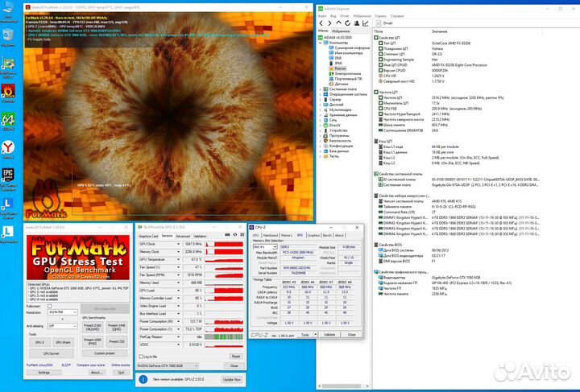This screenshot has width=580, height=392.
Task: Tick the Log to file checkbox
Action: point(141,357)
